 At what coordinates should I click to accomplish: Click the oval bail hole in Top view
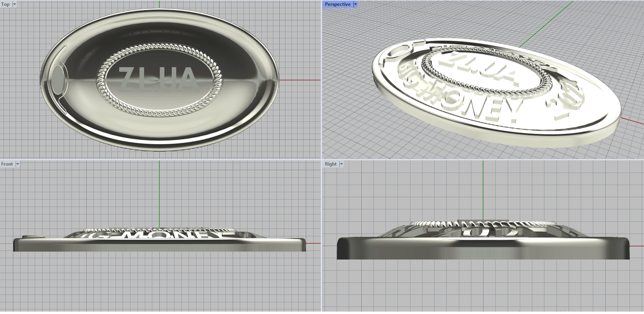click(x=58, y=76)
